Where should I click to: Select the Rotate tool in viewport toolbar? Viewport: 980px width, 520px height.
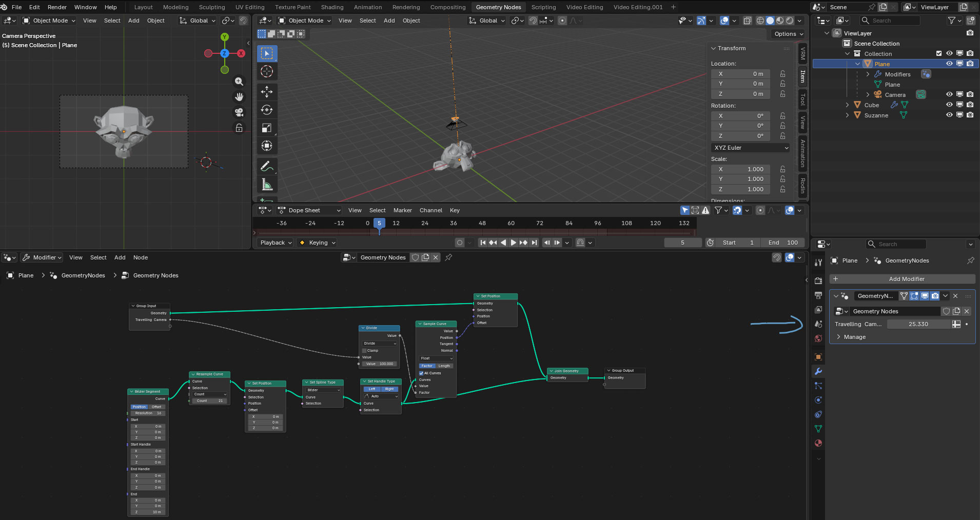coord(267,110)
